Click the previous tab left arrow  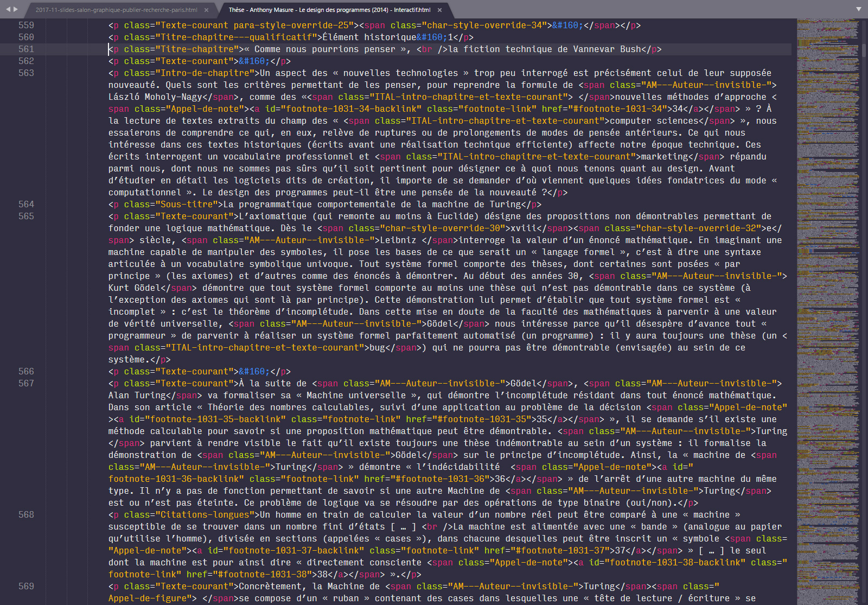pyautogui.click(x=7, y=9)
